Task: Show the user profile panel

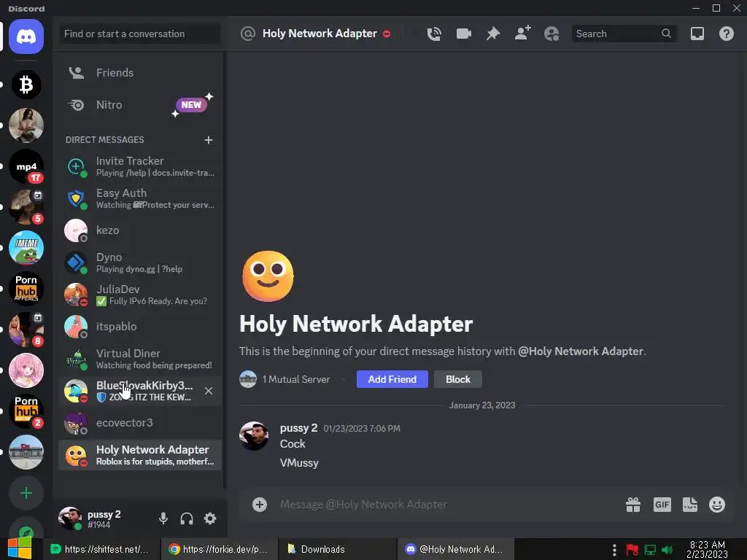Action: tap(551, 34)
